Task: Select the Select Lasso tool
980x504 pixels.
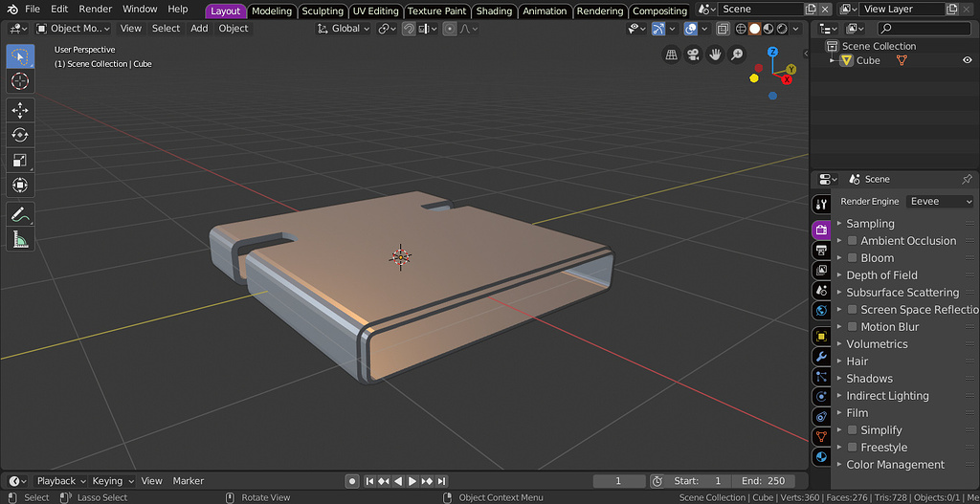Action: (x=20, y=56)
